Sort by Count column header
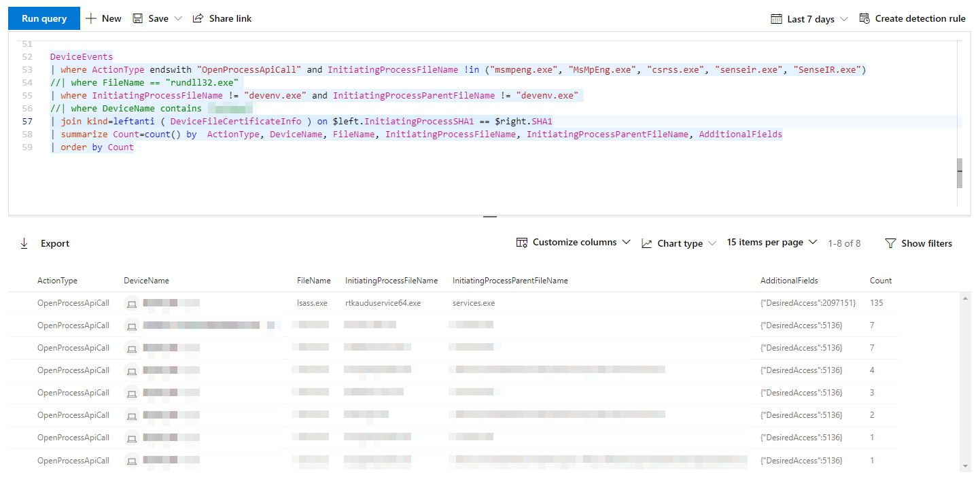Image resolution: width=980 pixels, height=477 pixels. point(881,281)
